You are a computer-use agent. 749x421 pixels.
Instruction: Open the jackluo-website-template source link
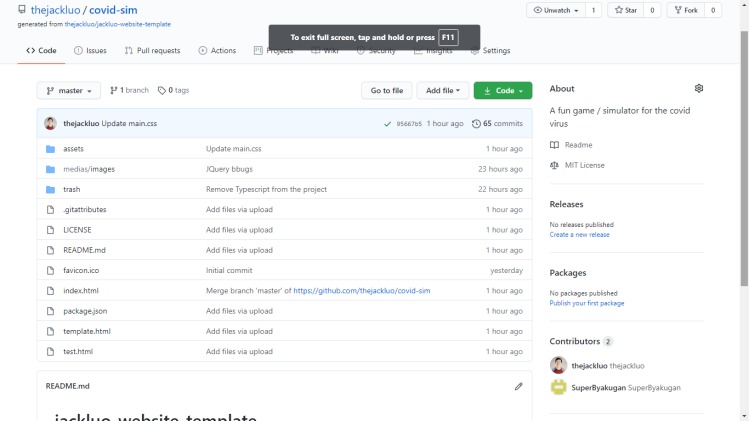coord(118,24)
